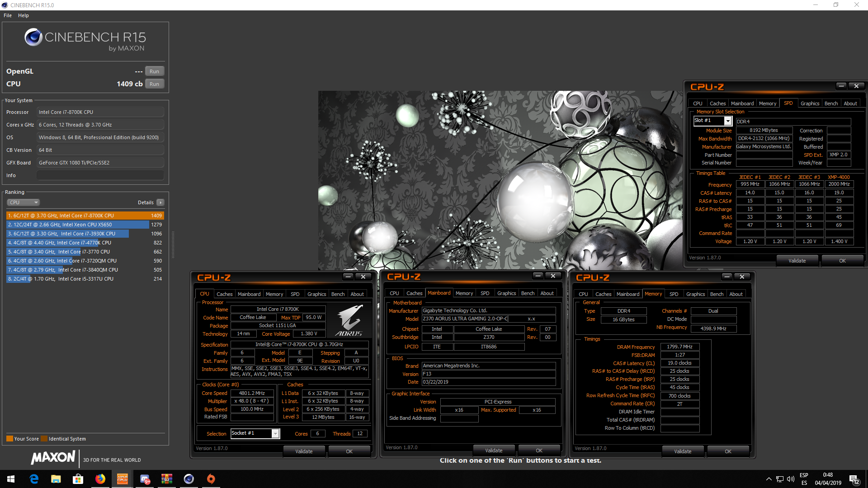Image resolution: width=868 pixels, height=488 pixels.
Task: Open Memory tab in SPD window
Action: click(x=768, y=103)
